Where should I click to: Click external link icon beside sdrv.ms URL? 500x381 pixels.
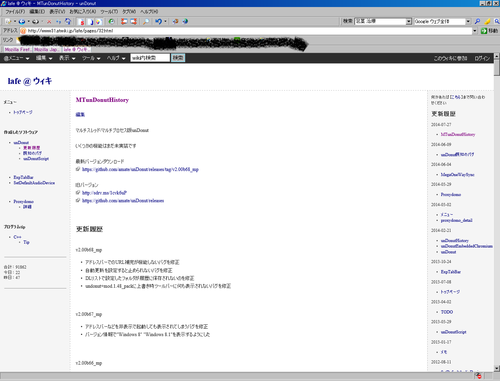point(78,193)
